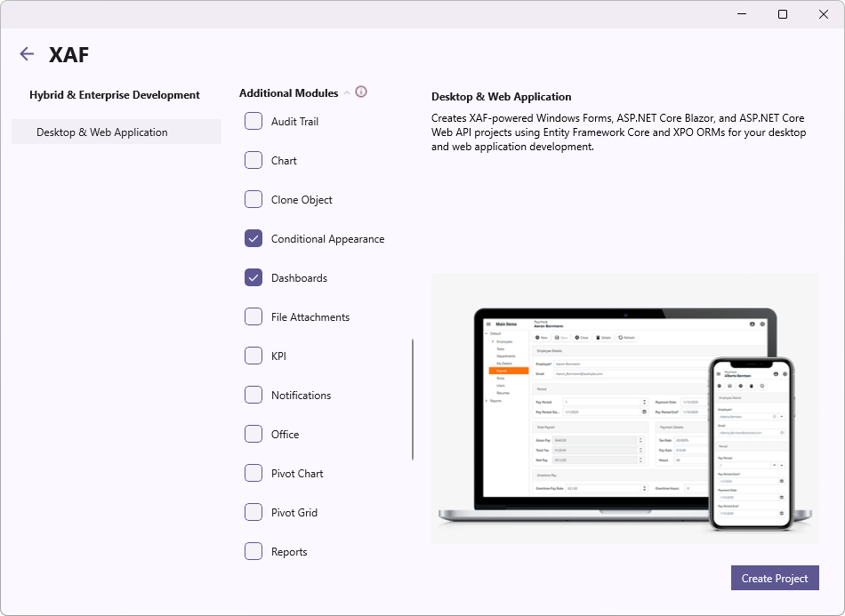
Task: Select the Pivot Chart checkbox
Action: tap(253, 474)
